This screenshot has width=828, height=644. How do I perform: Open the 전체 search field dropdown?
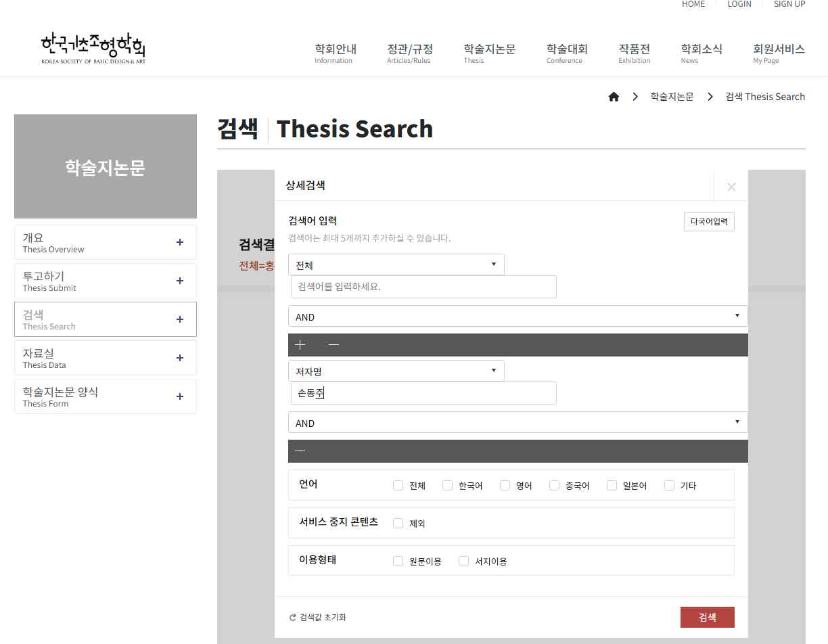[x=396, y=264]
